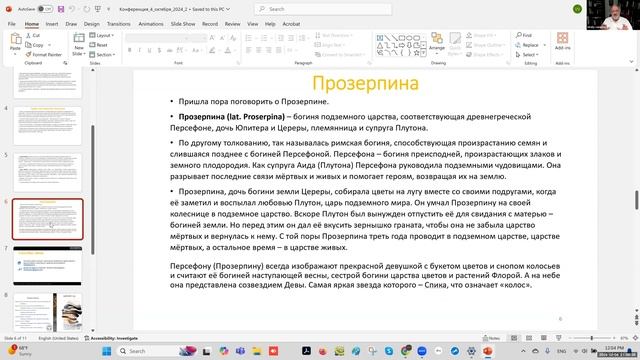Insert a text box shape
The height and width of the screenshot is (360, 640).
(x=380, y=38)
